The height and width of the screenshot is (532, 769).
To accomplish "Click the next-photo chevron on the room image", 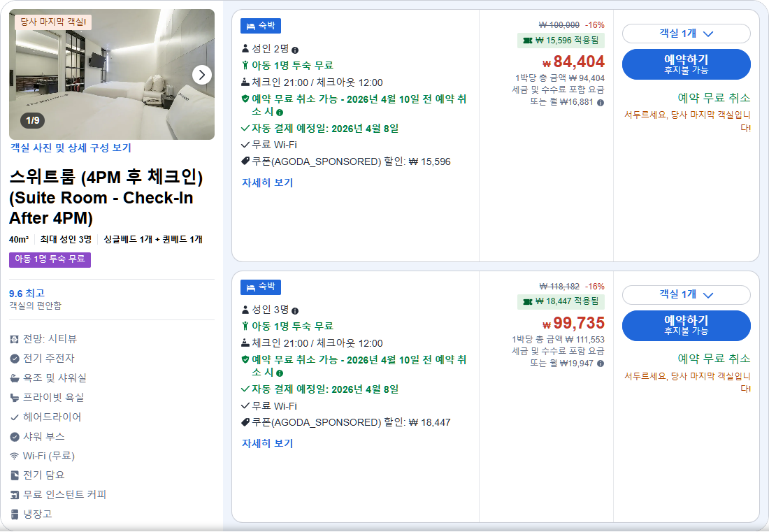I will coord(201,74).
